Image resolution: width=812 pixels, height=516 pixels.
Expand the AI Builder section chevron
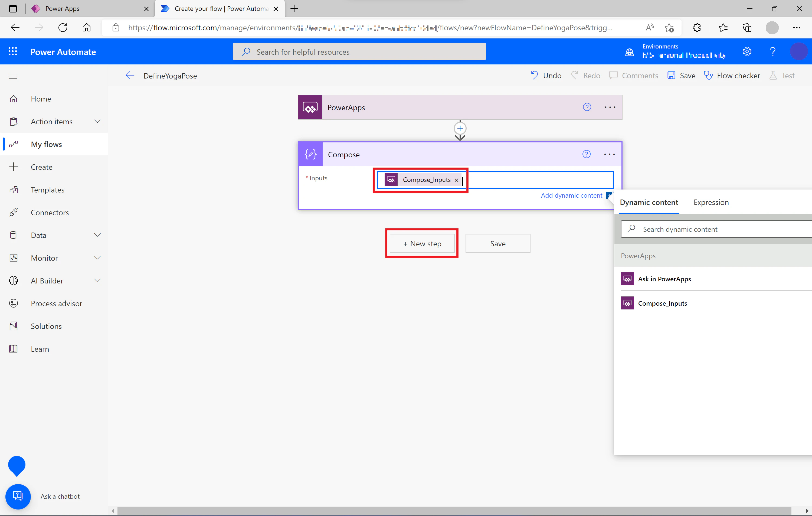(97, 280)
